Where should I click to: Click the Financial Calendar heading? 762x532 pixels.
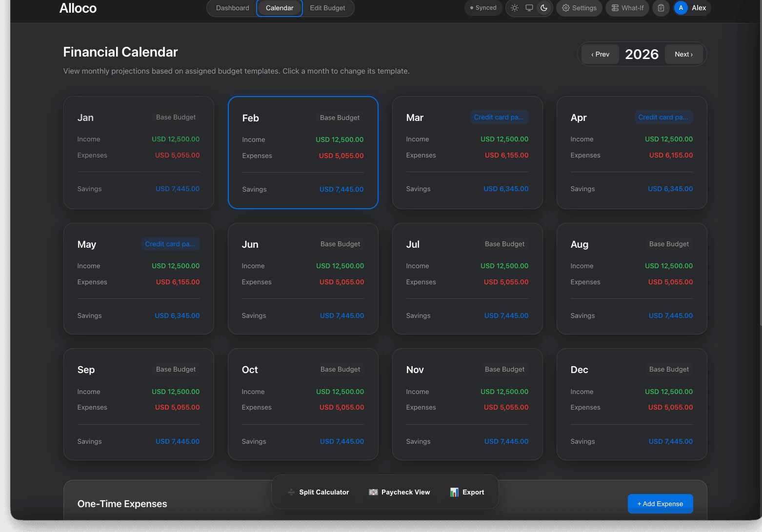point(120,52)
